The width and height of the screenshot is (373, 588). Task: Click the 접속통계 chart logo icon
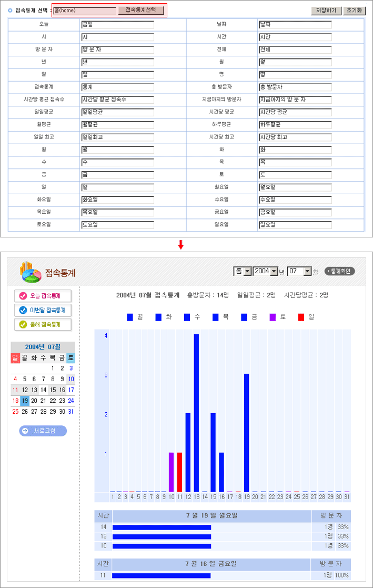coord(31,272)
